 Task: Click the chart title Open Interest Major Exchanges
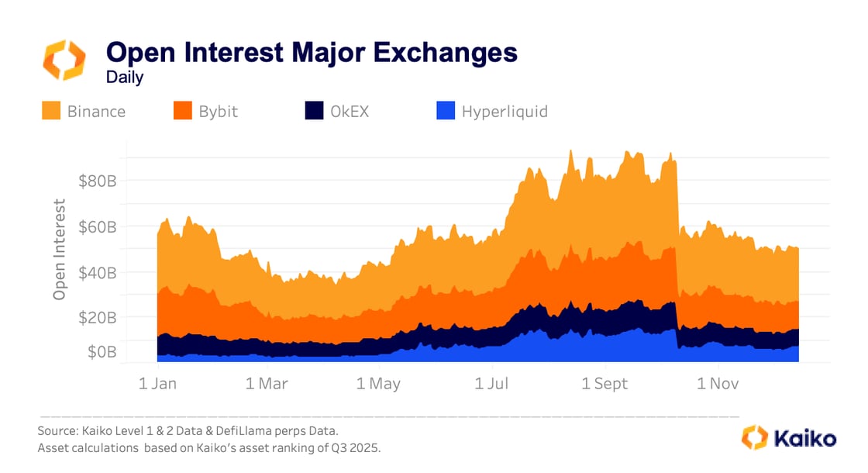click(x=312, y=53)
